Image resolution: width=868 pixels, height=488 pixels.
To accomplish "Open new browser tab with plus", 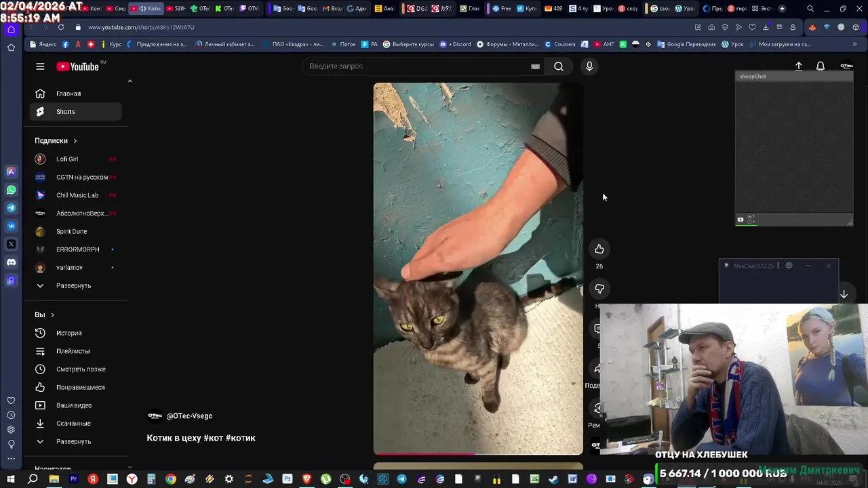I will [x=782, y=9].
